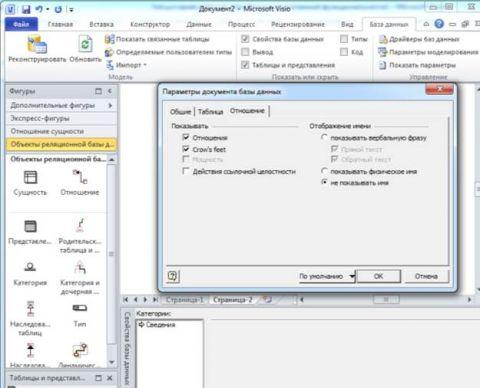
Task: Open the Таблица dialog tab
Action: coord(210,111)
